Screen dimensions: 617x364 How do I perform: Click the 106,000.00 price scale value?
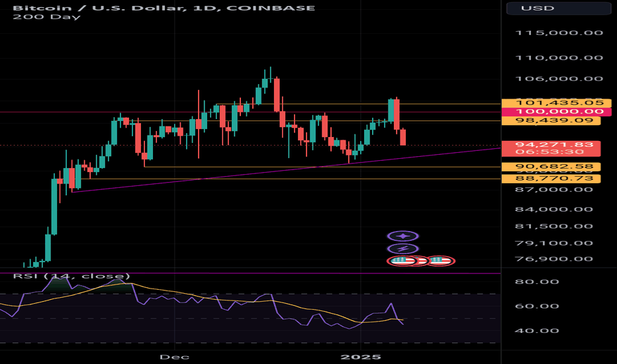(559, 79)
